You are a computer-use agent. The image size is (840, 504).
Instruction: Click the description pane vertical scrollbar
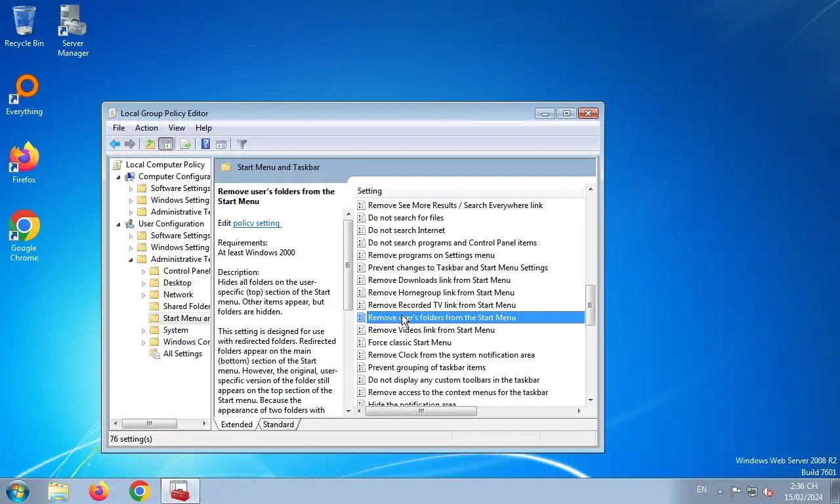pos(348,265)
